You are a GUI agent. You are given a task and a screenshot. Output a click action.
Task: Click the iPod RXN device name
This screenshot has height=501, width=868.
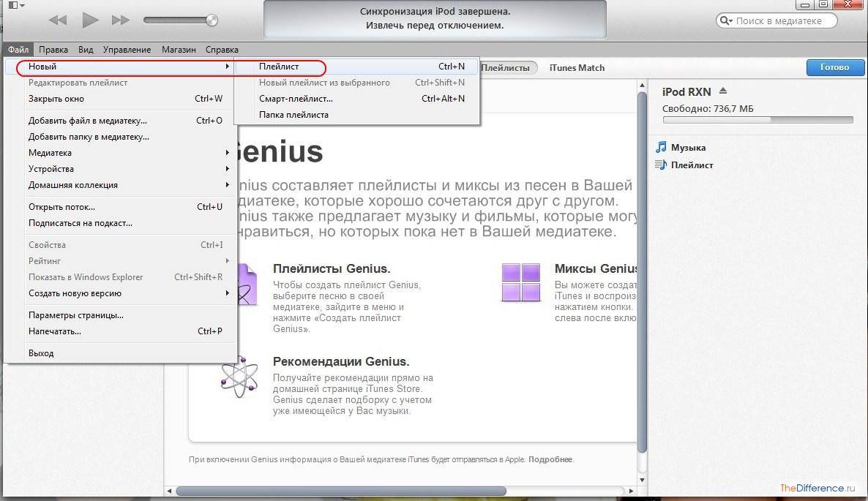pos(686,92)
